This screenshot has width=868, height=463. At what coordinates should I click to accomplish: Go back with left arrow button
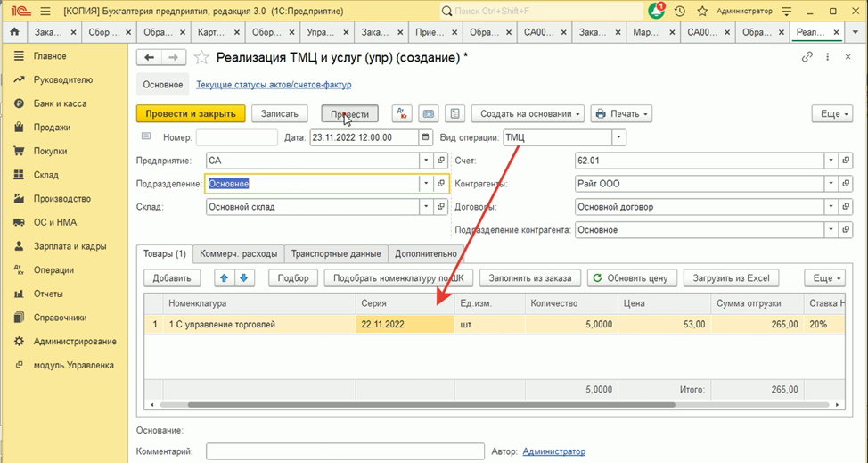click(149, 58)
